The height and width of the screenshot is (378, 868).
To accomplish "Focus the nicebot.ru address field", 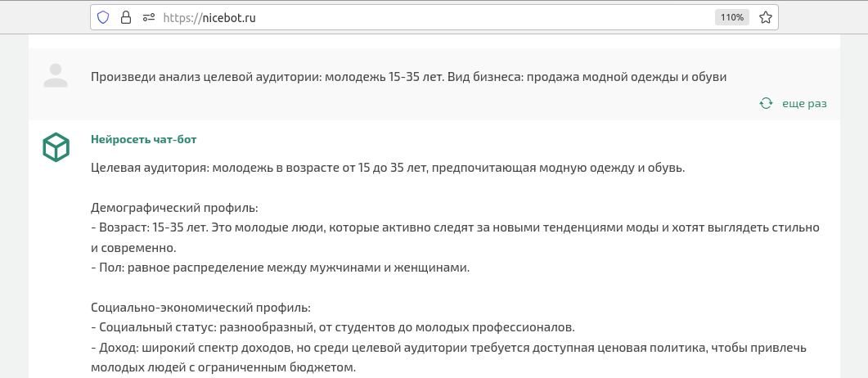I will (x=438, y=18).
